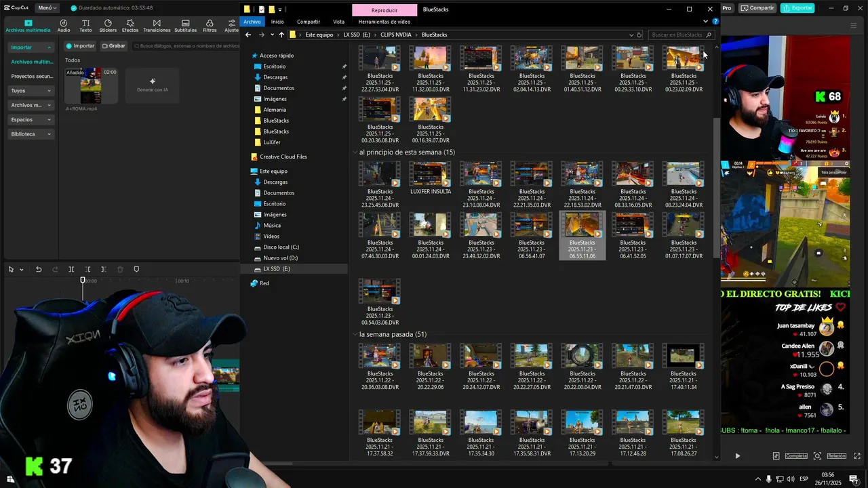Open the Transiciones panel in CapCut
The height and width of the screenshot is (488, 868).
click(157, 26)
